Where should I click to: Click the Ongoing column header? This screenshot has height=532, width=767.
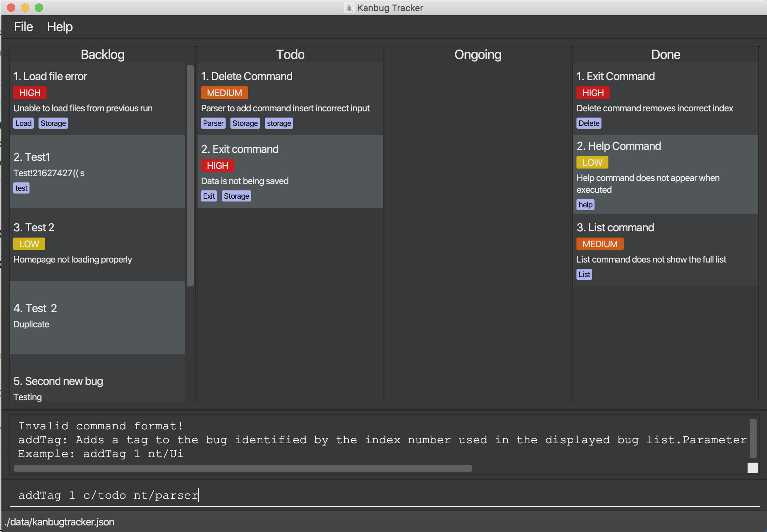click(478, 54)
